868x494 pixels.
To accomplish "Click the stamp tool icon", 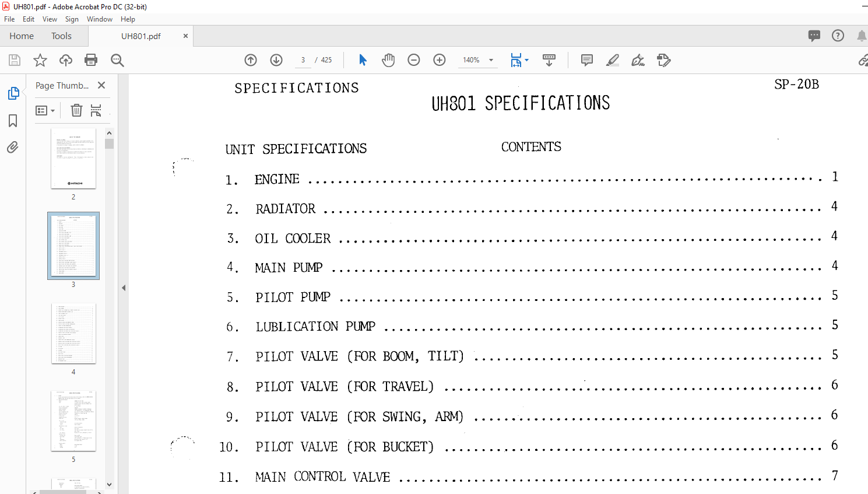I will pos(663,60).
